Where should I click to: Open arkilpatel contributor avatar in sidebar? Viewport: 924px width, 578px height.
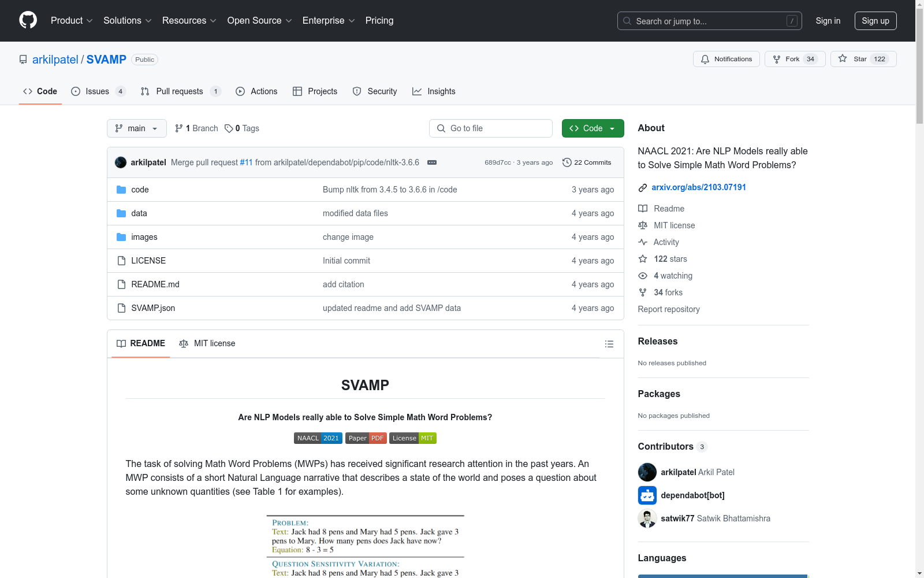(647, 472)
